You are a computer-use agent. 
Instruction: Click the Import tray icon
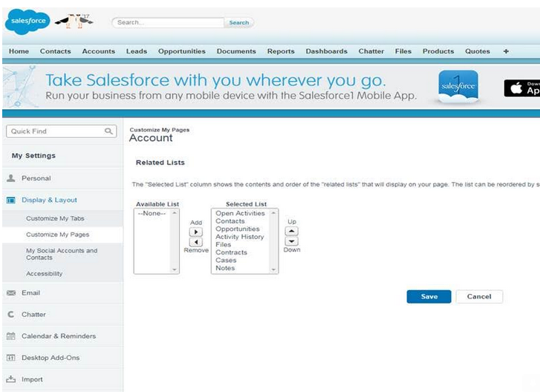11,379
